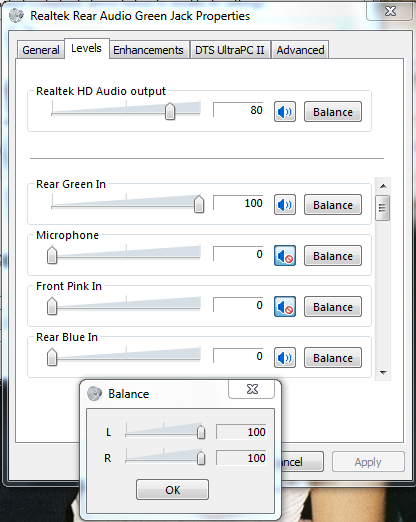
Task: Click the Properties window speaker title icon
Action: tap(16, 16)
